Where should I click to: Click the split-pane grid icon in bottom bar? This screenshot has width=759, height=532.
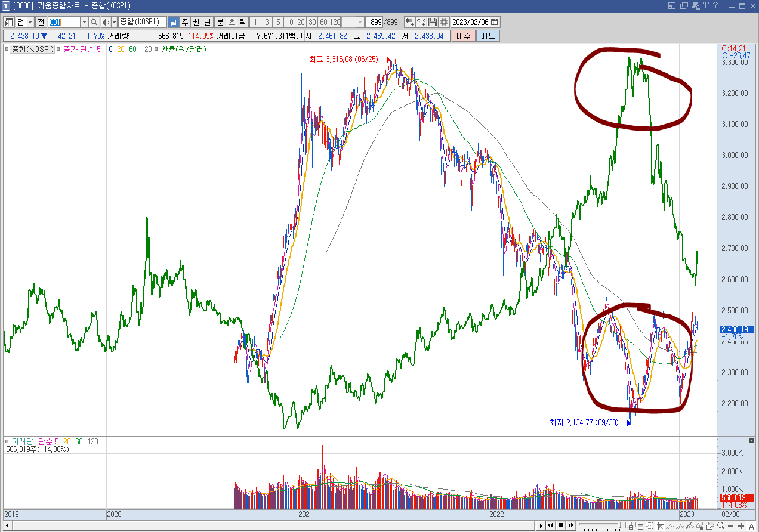click(x=629, y=525)
